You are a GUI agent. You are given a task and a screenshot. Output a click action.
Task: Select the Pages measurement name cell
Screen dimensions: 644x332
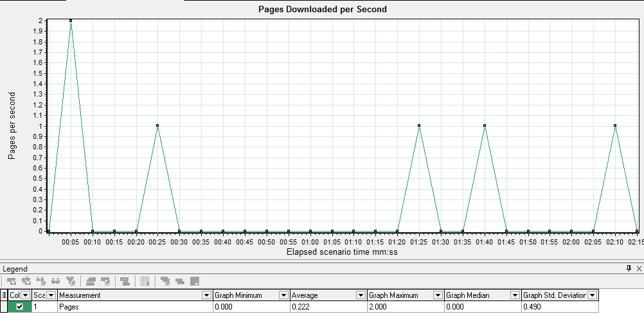(129, 307)
